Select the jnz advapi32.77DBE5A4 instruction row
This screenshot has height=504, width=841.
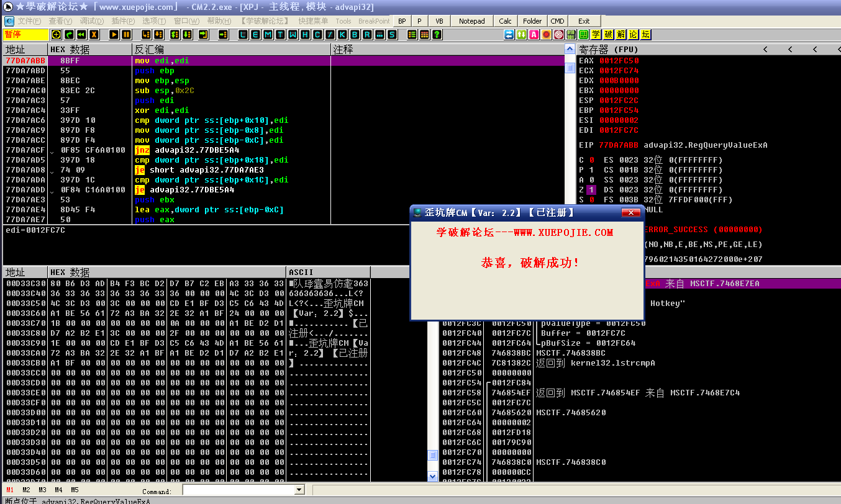point(283,150)
